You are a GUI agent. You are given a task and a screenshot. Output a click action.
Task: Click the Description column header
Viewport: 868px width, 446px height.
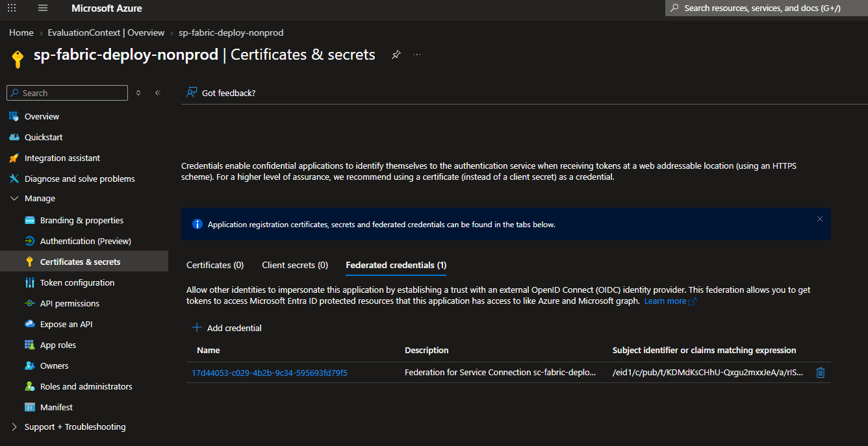click(427, 350)
